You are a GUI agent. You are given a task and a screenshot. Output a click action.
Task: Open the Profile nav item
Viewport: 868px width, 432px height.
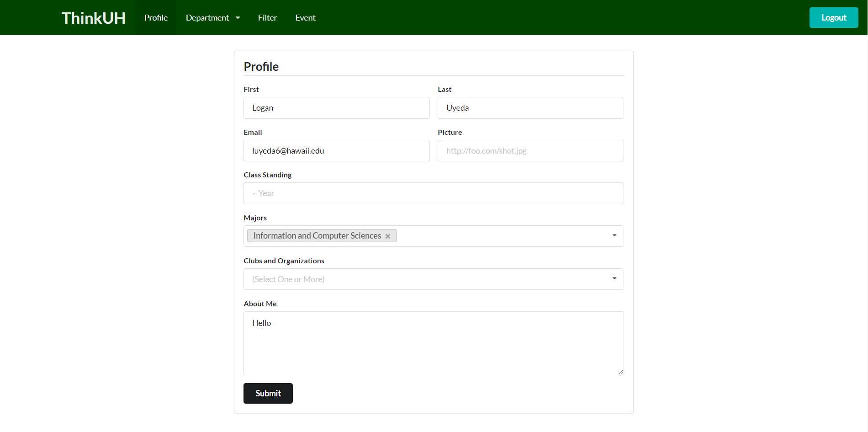(156, 18)
